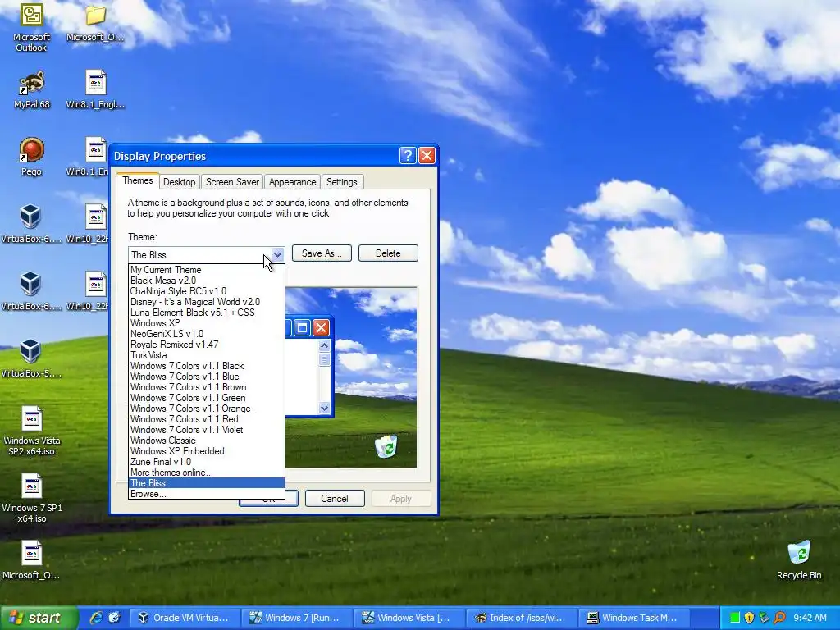Open the Microsoft_O... folder icon on desktop
The image size is (840, 630).
tap(95, 22)
